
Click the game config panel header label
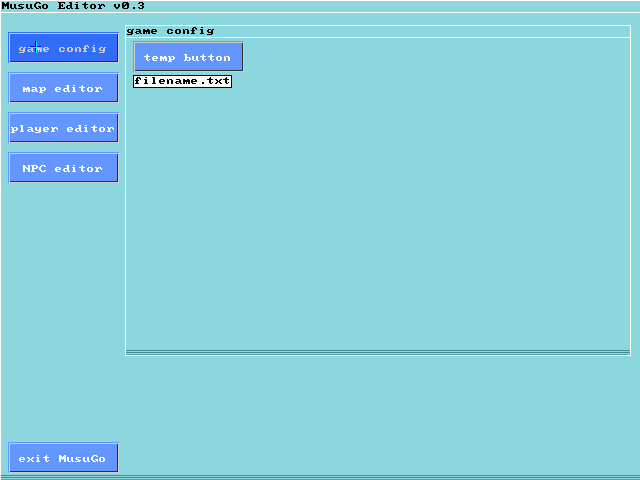tap(170, 31)
